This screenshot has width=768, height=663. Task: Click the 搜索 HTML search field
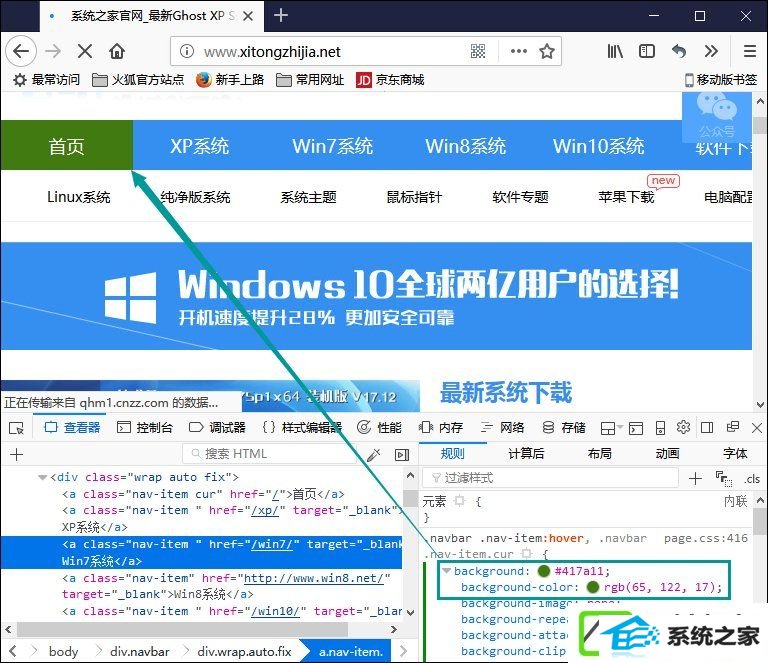[269, 454]
